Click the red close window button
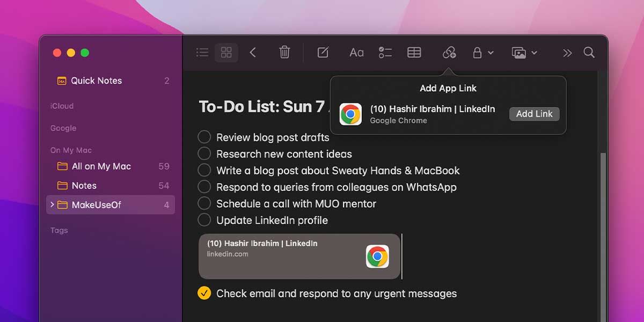The width and height of the screenshot is (644, 322). click(57, 53)
